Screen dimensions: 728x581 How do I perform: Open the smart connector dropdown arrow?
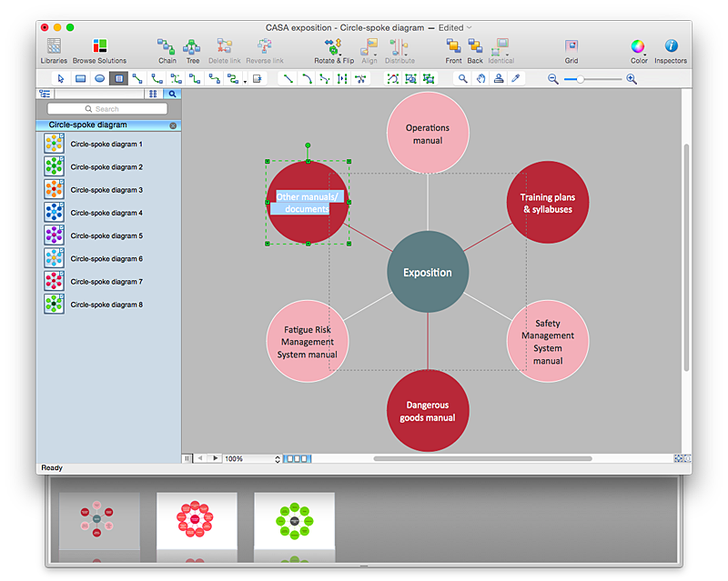coord(245,82)
